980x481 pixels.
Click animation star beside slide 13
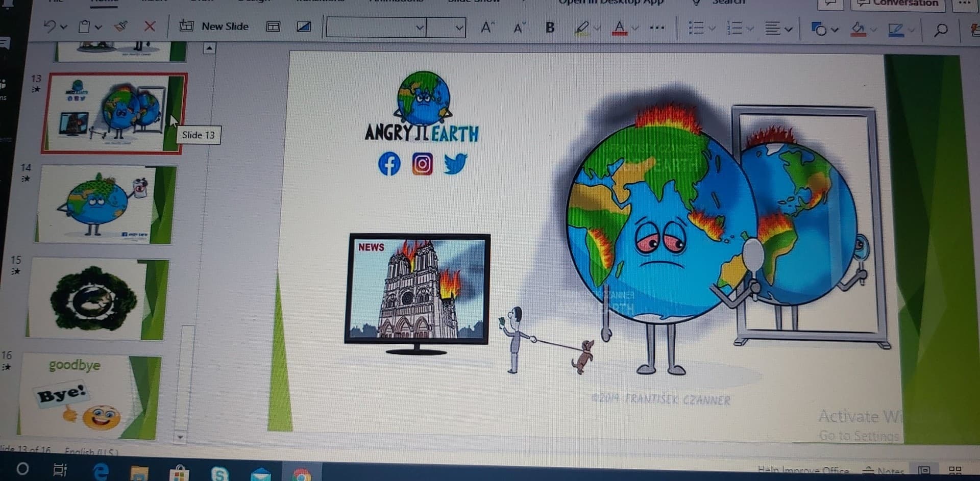[35, 90]
